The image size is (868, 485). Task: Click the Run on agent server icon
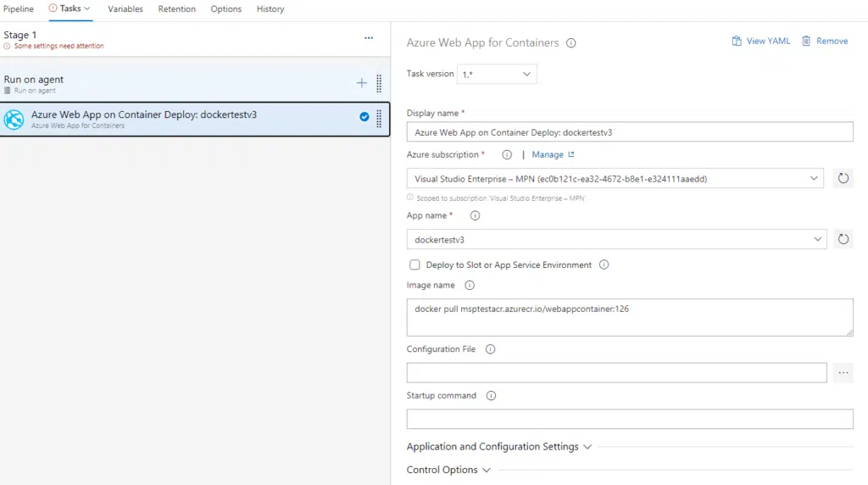point(7,91)
